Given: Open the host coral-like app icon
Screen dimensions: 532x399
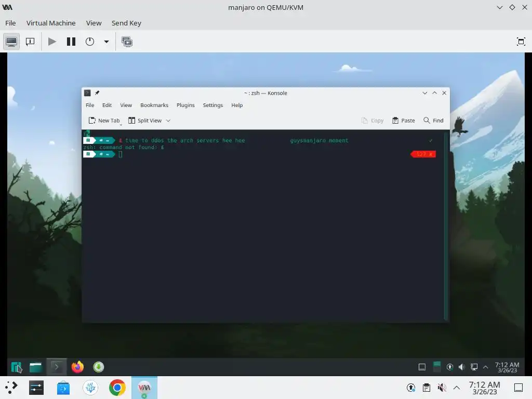Looking at the screenshot, I should (90, 388).
